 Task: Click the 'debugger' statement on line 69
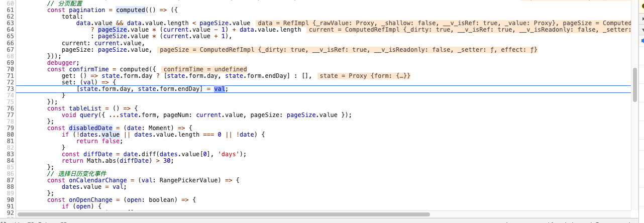coord(62,62)
